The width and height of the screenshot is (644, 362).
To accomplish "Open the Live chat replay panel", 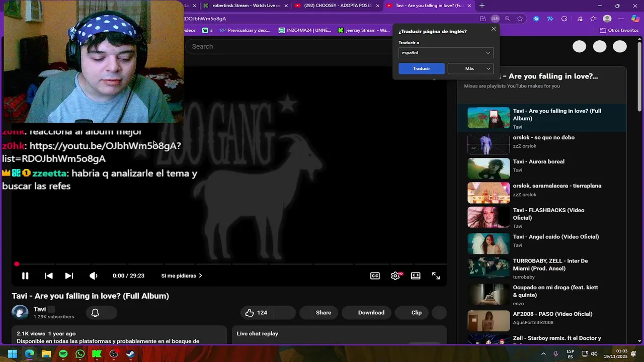I will click(340, 334).
